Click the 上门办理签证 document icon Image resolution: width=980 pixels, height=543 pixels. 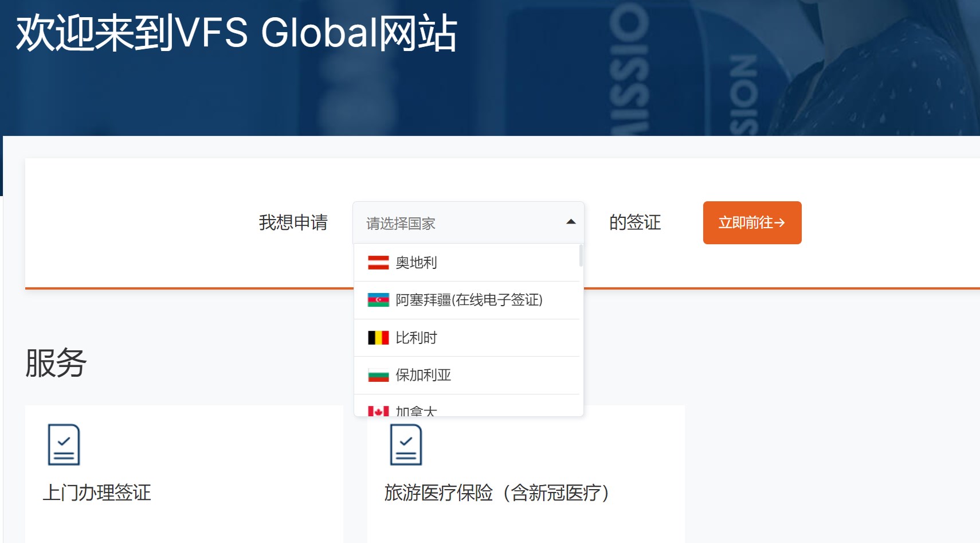coord(64,444)
